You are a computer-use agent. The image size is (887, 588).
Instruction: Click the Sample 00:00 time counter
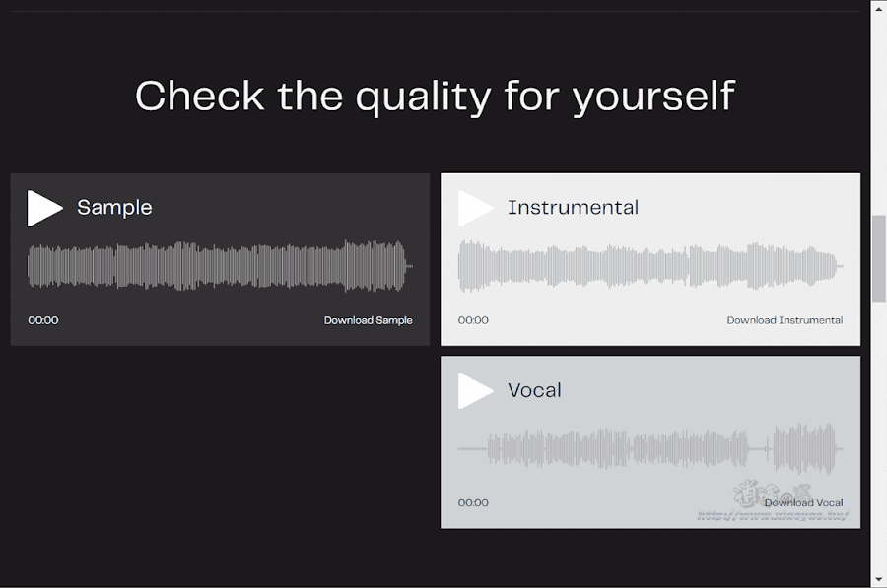click(x=43, y=320)
